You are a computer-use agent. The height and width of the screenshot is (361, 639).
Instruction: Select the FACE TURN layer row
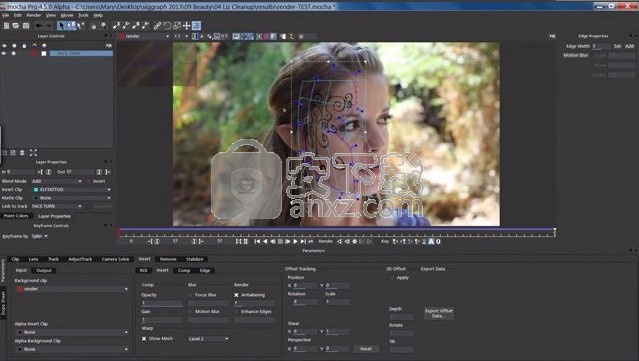pyautogui.click(x=81, y=53)
